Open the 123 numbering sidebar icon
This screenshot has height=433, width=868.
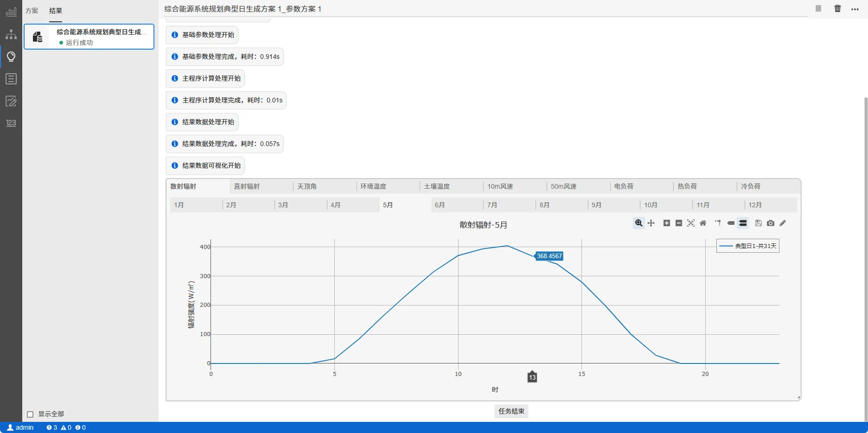pyautogui.click(x=11, y=123)
